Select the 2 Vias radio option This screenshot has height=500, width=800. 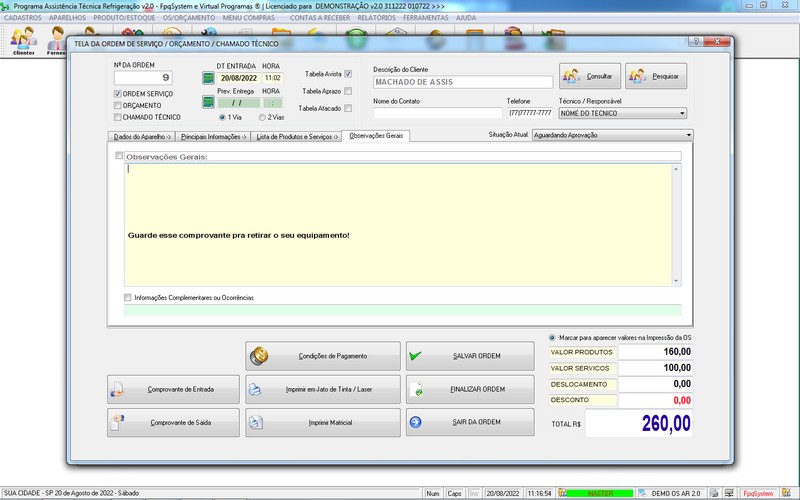(x=262, y=117)
